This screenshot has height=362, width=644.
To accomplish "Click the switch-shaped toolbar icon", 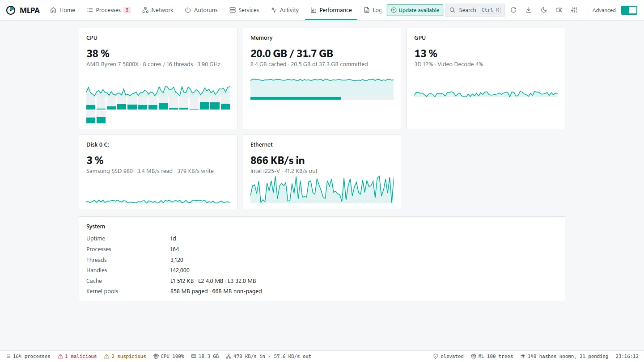I will [x=559, y=10].
